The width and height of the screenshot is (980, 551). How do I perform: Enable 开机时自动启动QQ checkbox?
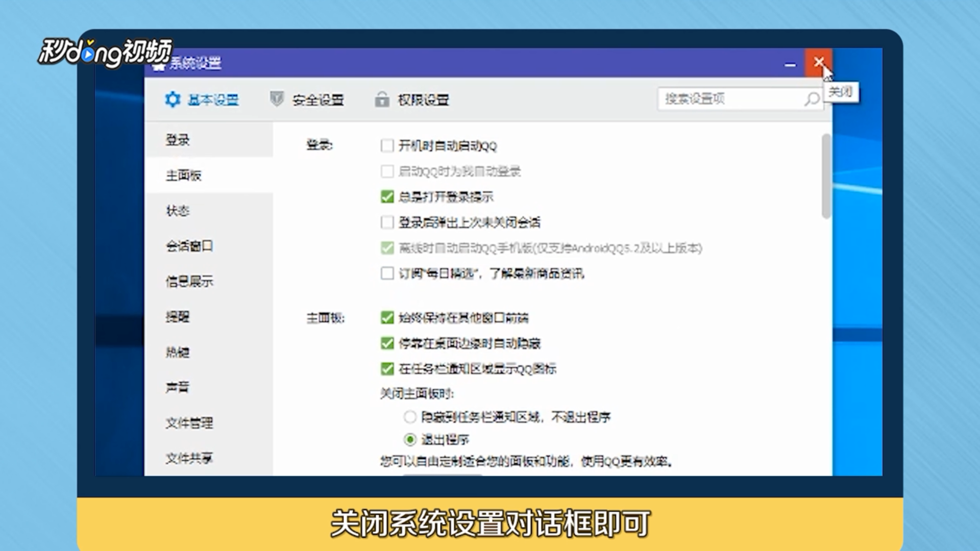386,146
